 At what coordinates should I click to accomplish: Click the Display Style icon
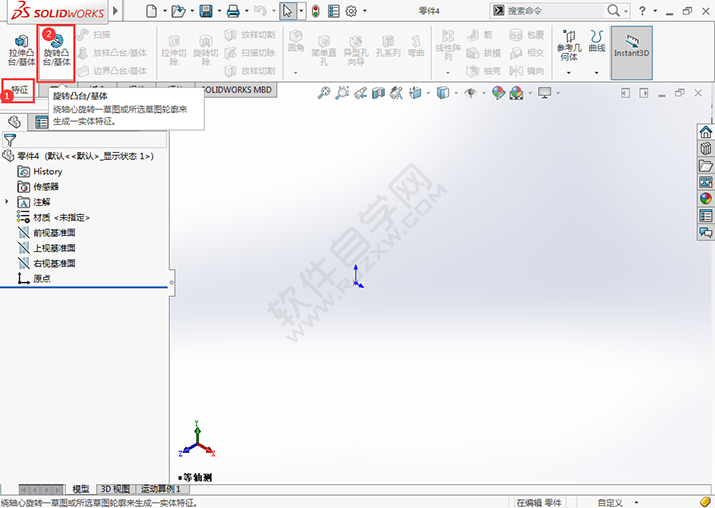tap(443, 93)
